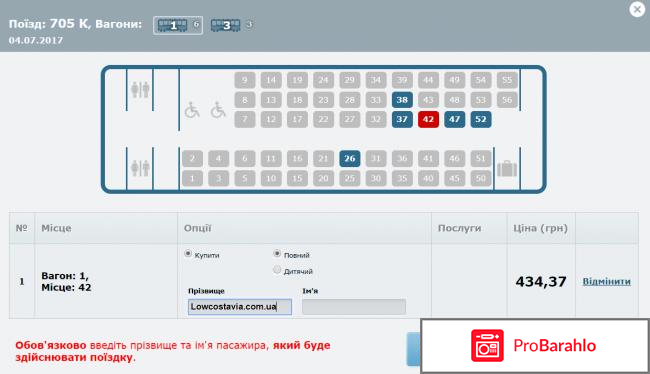
Task: Click occupied seat 55
Action: coord(507,80)
